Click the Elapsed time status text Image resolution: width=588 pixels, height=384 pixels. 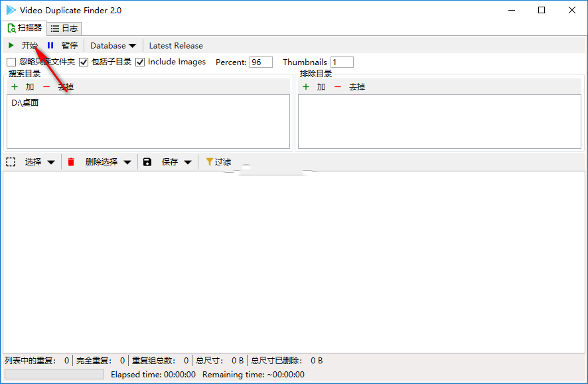(x=153, y=374)
